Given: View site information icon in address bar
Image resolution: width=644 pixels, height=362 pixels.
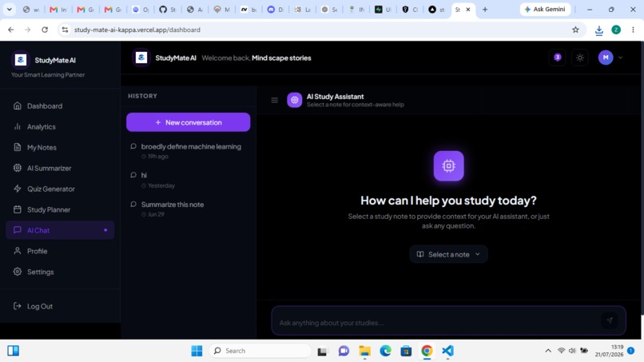Looking at the screenshot, I should pyautogui.click(x=65, y=30).
